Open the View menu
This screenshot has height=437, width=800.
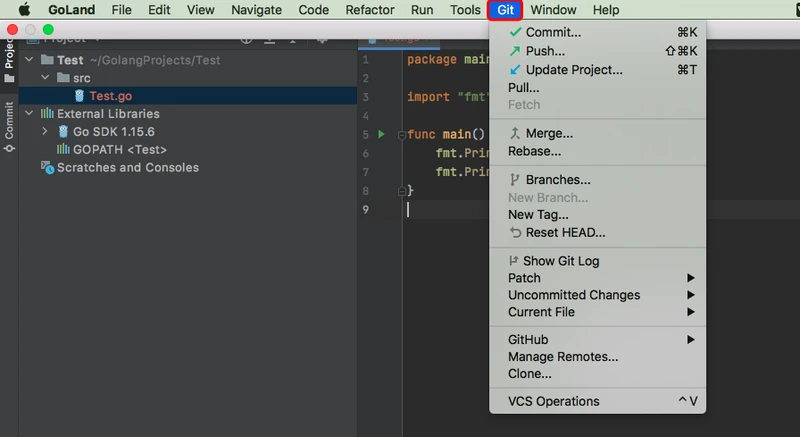tap(201, 10)
